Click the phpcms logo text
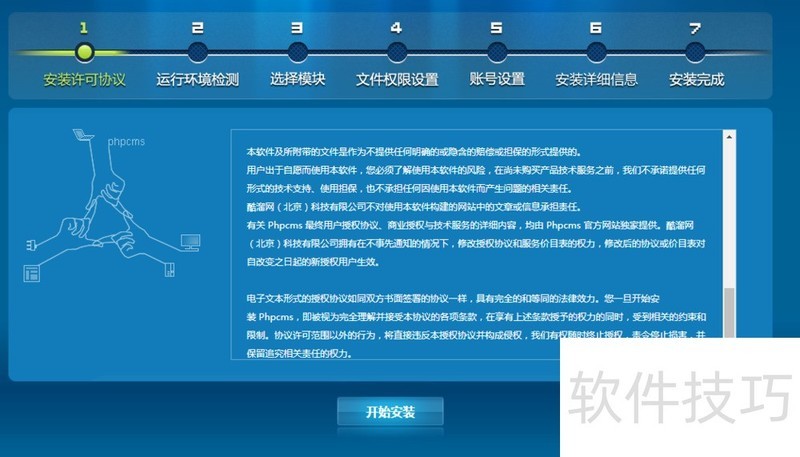 (x=126, y=141)
